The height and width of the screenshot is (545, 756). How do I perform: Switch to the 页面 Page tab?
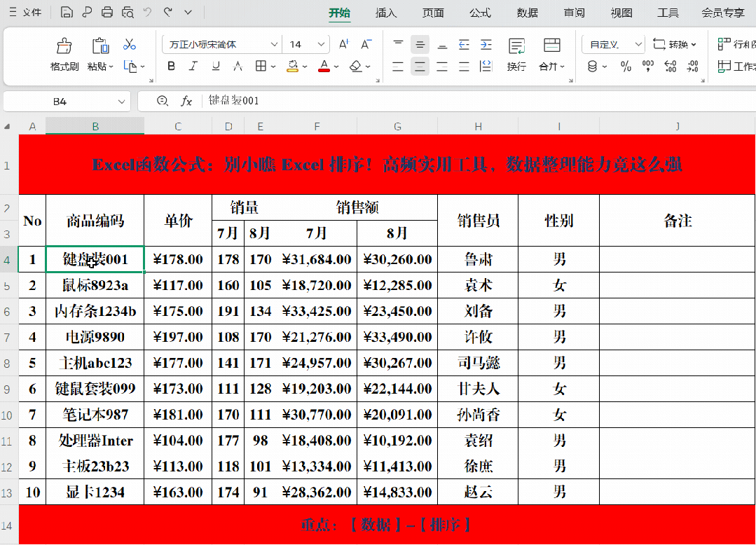coord(433,13)
